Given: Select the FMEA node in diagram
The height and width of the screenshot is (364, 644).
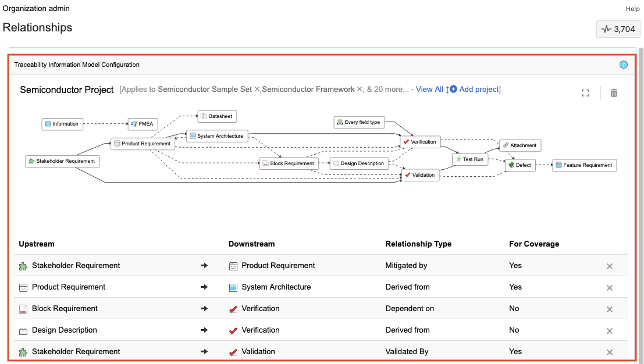Looking at the screenshot, I should click(x=143, y=124).
